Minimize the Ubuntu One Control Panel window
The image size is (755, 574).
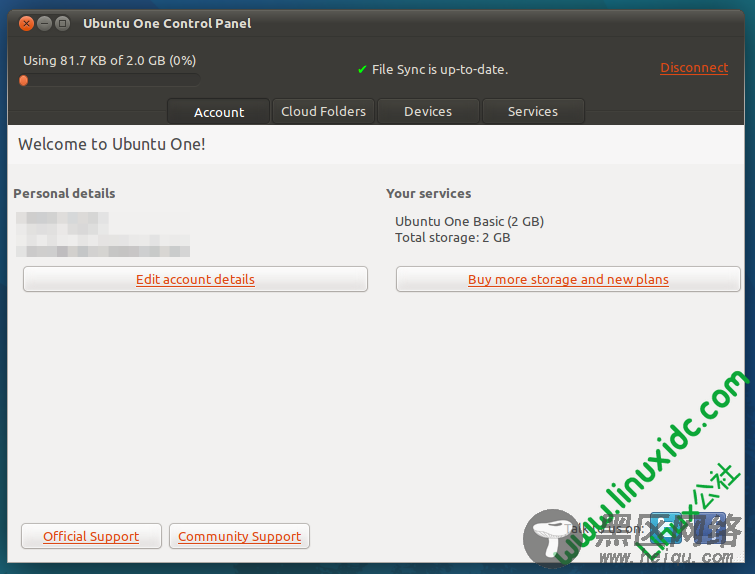tap(44, 23)
